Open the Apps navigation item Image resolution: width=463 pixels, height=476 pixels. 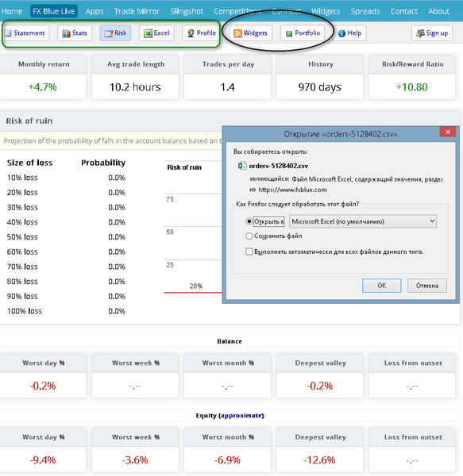click(x=95, y=11)
